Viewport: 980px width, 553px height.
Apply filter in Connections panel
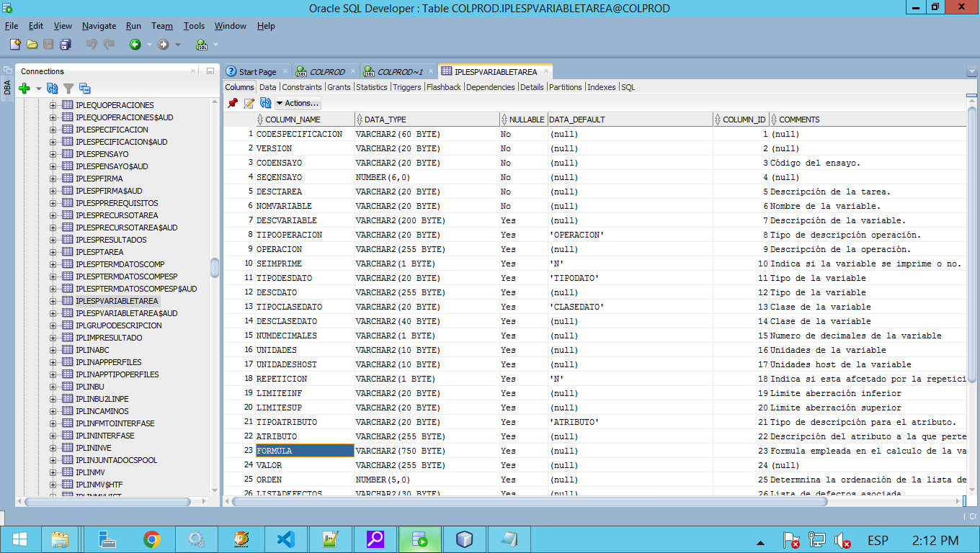(68, 89)
